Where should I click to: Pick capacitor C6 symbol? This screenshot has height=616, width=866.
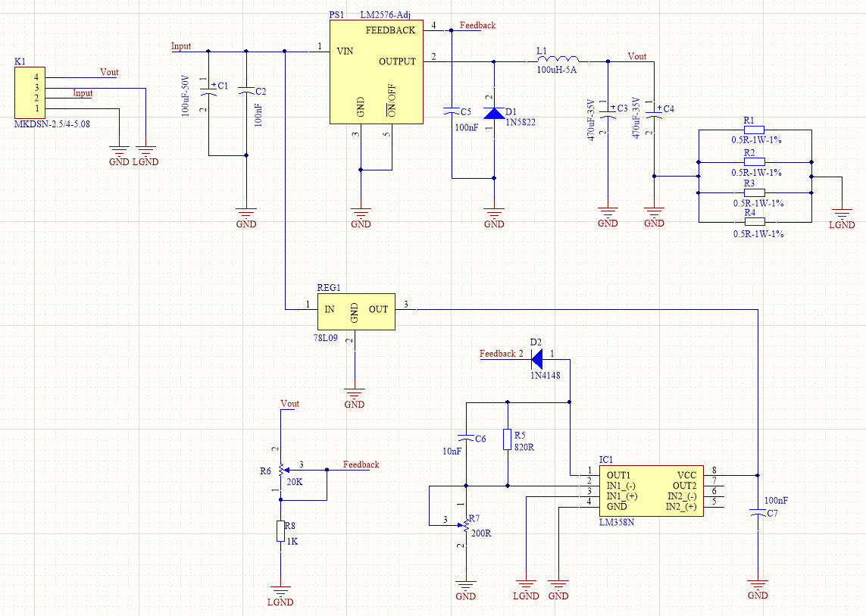(466, 438)
